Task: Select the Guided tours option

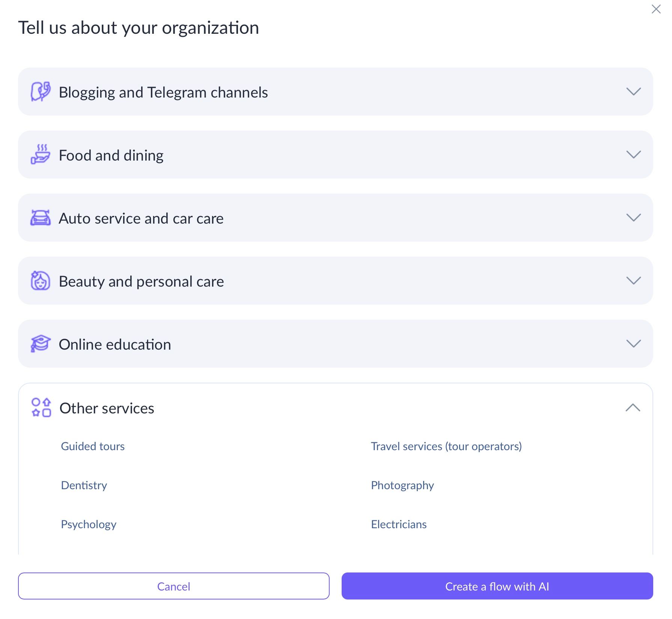Action: pyautogui.click(x=93, y=446)
